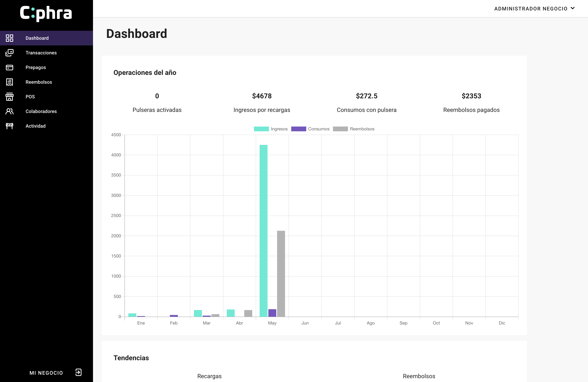Click the purple Consumos legend swatch

click(298, 129)
